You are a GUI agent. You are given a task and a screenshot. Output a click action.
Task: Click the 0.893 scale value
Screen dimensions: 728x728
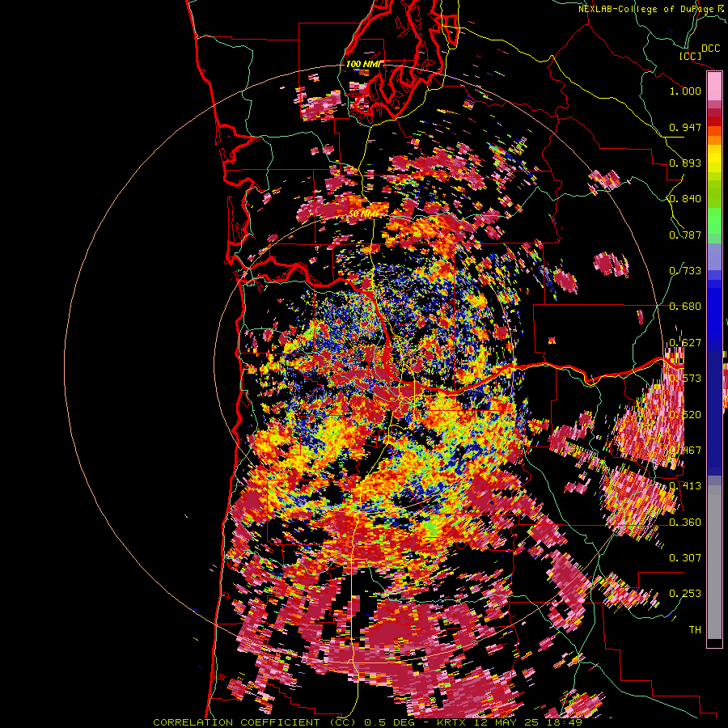[685, 163]
